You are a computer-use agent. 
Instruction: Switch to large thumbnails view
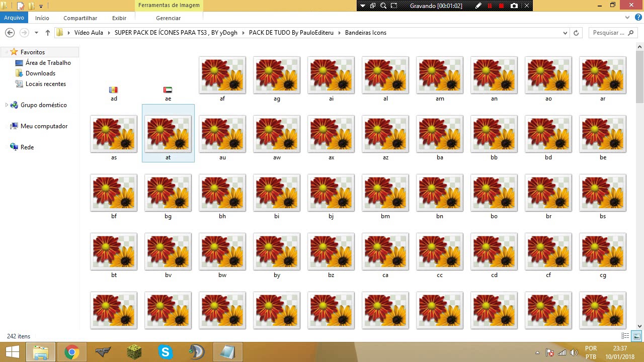636,336
